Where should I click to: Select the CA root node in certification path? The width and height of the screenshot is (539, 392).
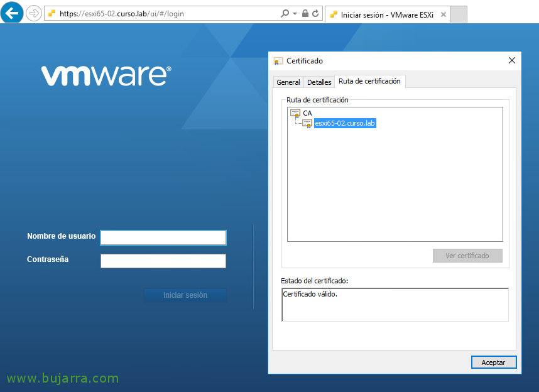(x=307, y=113)
